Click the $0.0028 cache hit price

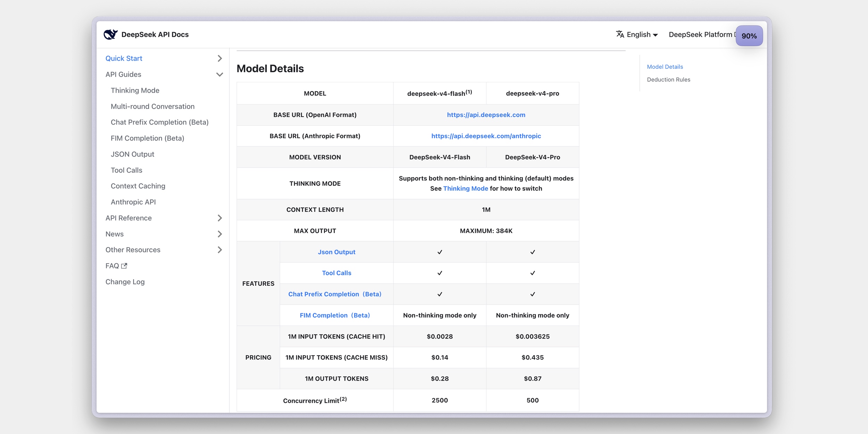coord(440,336)
